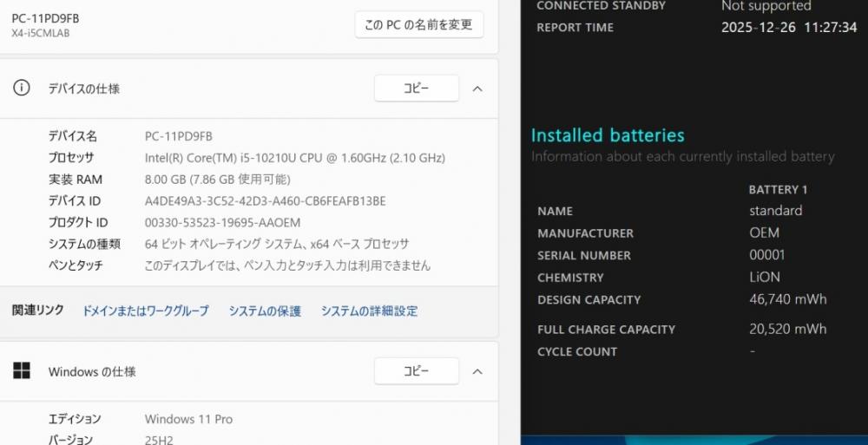
Task: Select the 25H2 version value
Action: [x=159, y=441]
